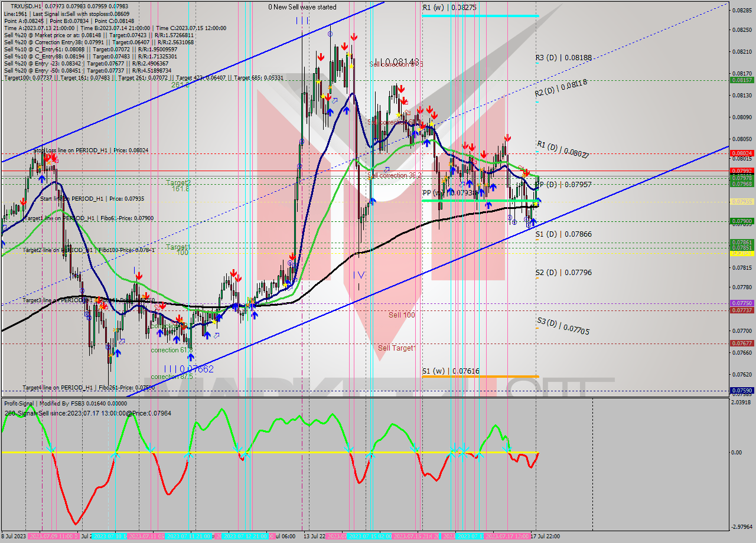Image resolution: width=756 pixels, height=543 pixels.
Task: Click the blue circle symbol beneath the latest price lows
Action: coord(529,225)
